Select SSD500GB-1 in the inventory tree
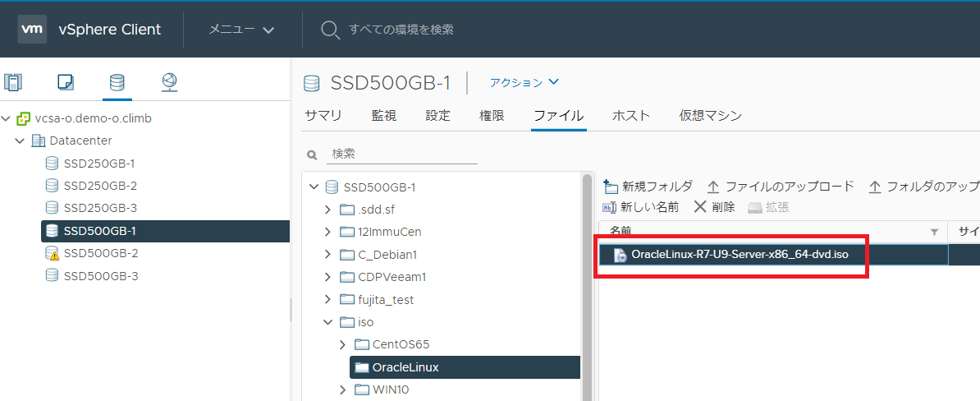The width and height of the screenshot is (980, 401). [x=166, y=231]
